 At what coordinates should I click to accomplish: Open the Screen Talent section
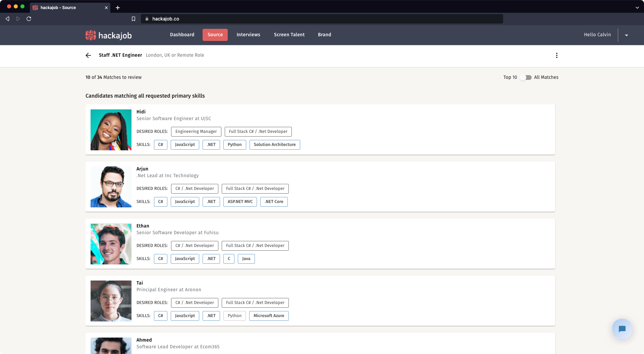(289, 35)
